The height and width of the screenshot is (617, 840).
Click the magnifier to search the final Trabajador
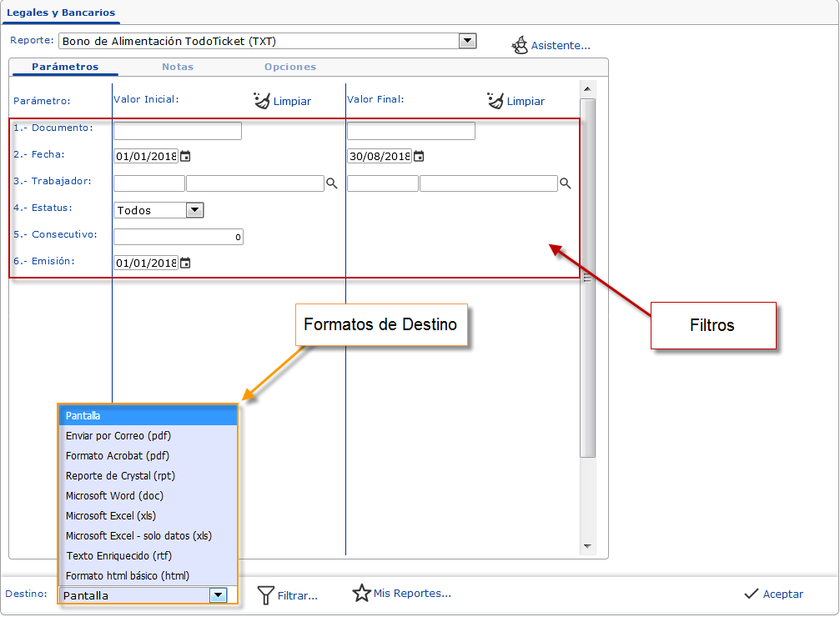565,183
